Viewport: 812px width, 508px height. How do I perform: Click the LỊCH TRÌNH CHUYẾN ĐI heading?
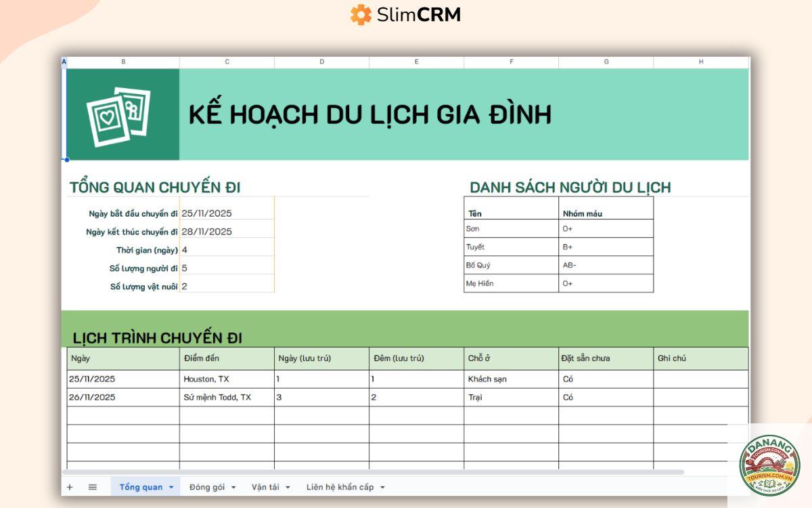157,337
